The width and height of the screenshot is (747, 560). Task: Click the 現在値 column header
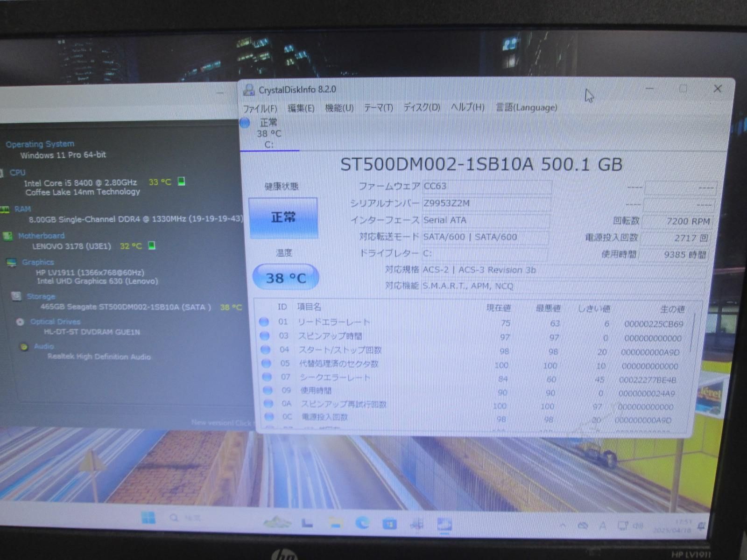click(499, 308)
